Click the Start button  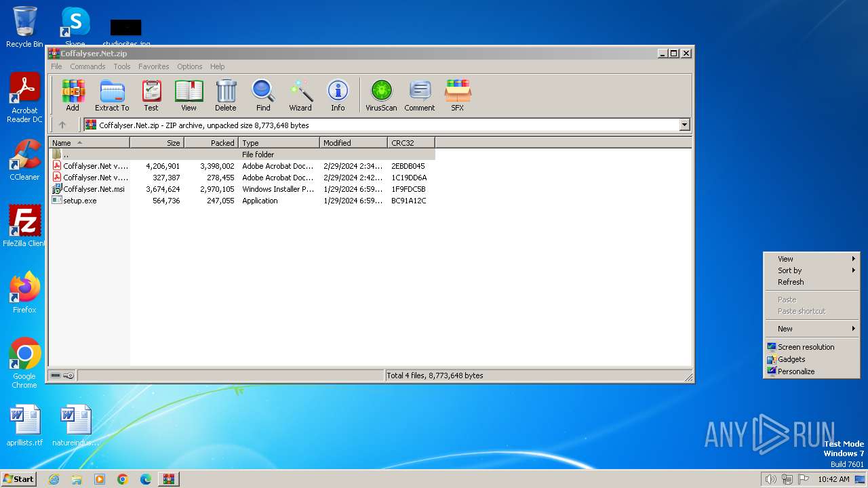[x=19, y=479]
